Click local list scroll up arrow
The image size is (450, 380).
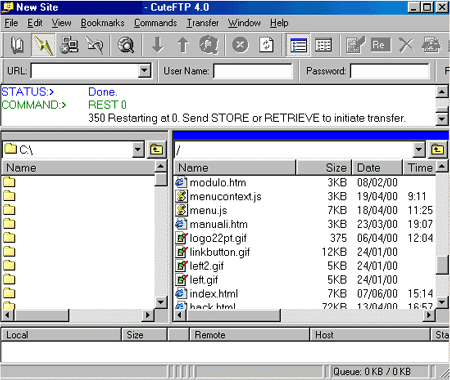pos(161,166)
